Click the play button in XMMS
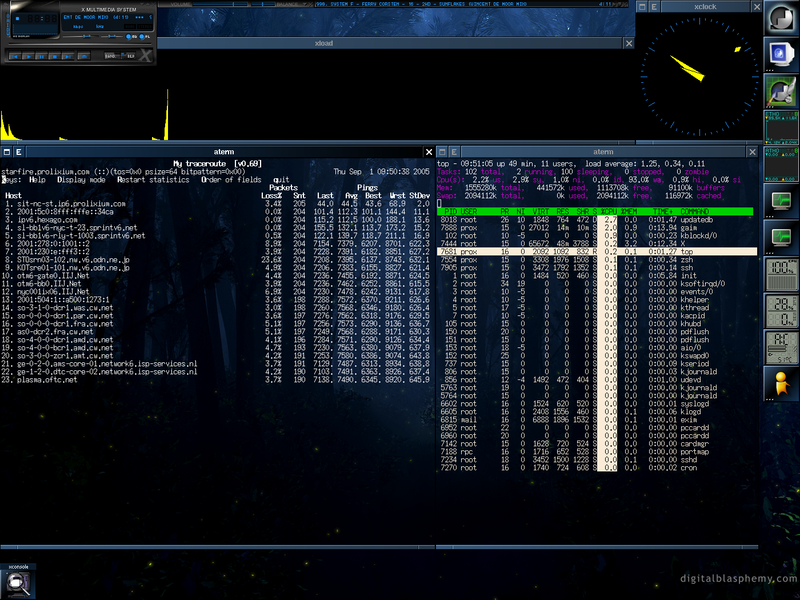Image resolution: width=800 pixels, height=600 pixels. (x=28, y=56)
